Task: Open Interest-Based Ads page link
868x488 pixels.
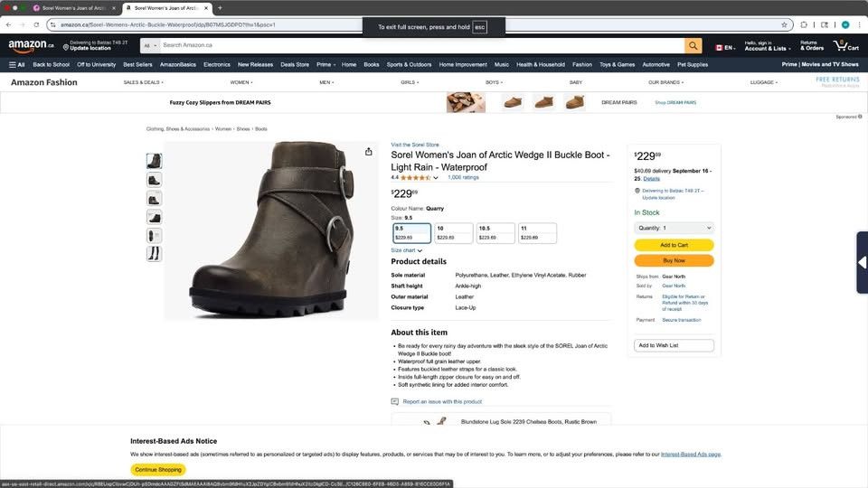Action: [x=691, y=455]
